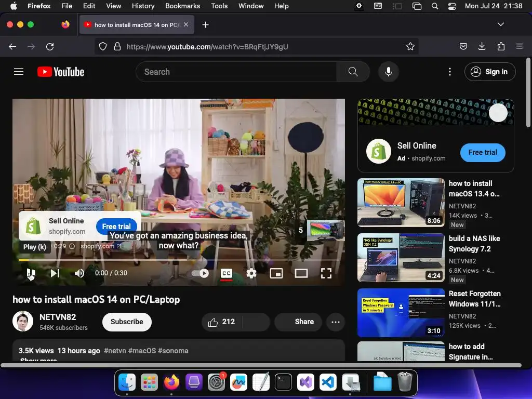Screen dimensions: 532x399
Task: Open Trash from the Dock
Action: [x=405, y=382]
